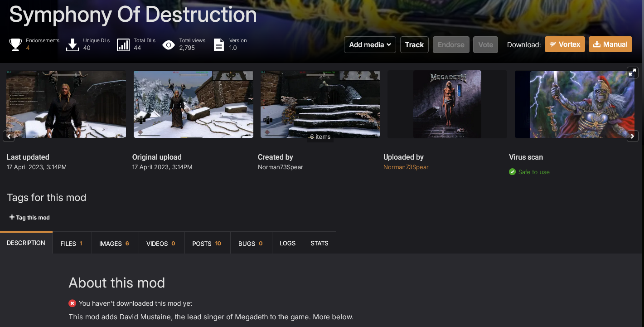
Task: Click the Original upload date text
Action: 162,167
